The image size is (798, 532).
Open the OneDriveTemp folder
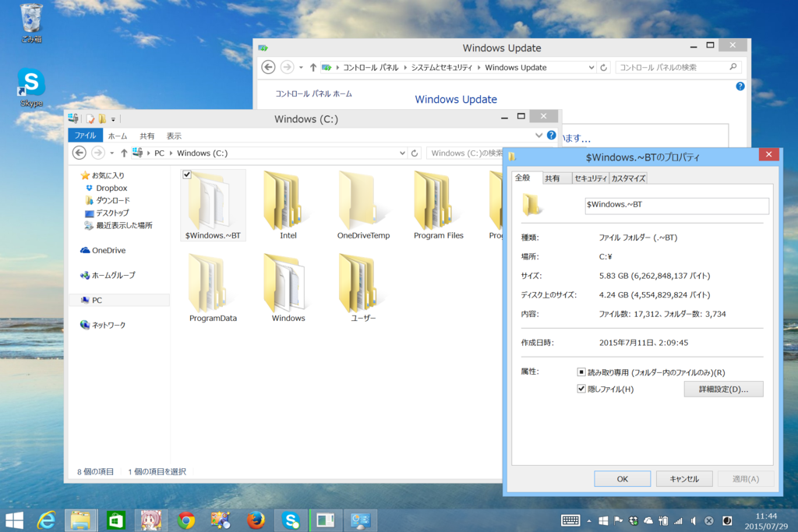click(x=363, y=206)
